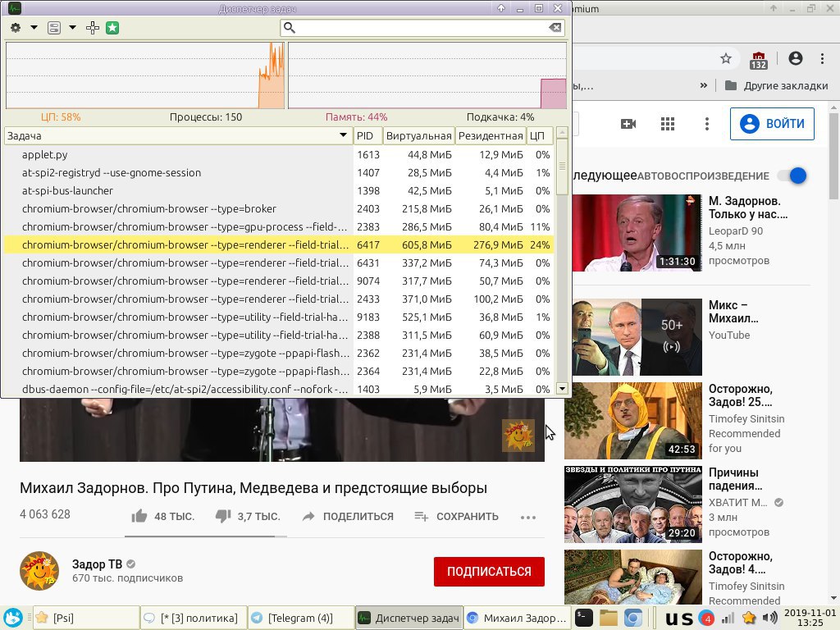Sort processes by the Задача column header
The height and width of the screenshot is (630, 840).
[177, 136]
